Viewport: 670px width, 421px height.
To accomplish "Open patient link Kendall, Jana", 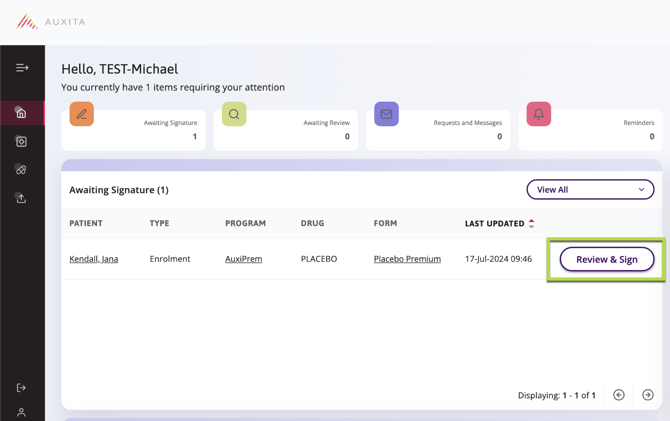I will [94, 259].
